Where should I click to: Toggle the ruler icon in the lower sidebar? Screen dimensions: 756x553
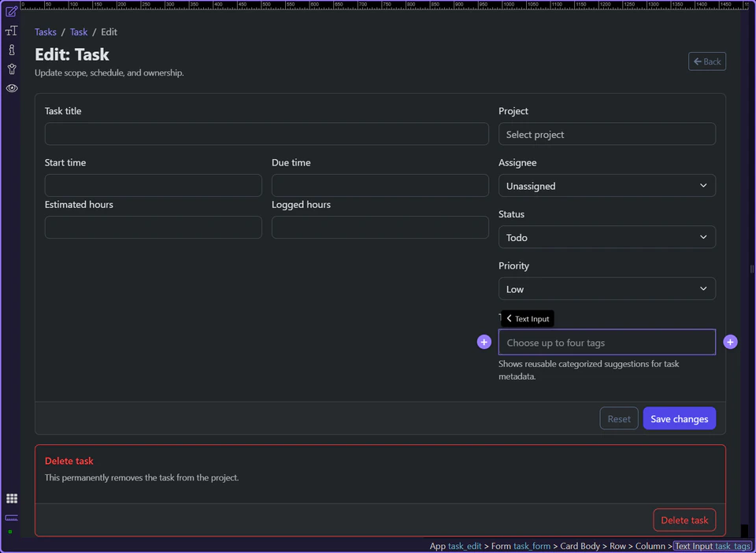coord(11,518)
